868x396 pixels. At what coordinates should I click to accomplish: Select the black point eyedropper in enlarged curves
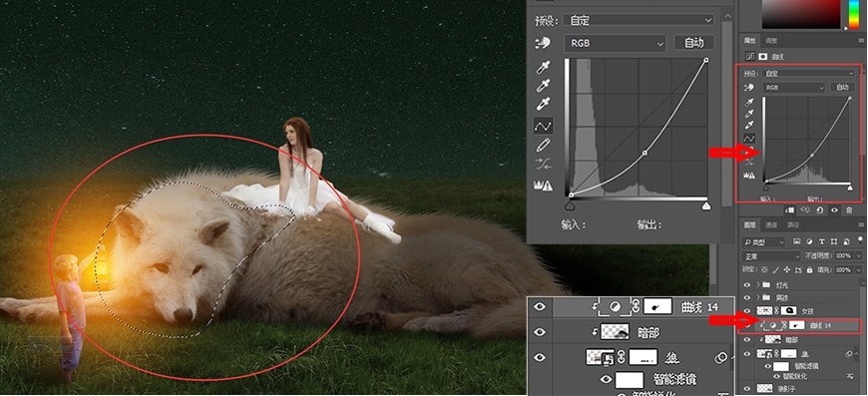(x=543, y=68)
